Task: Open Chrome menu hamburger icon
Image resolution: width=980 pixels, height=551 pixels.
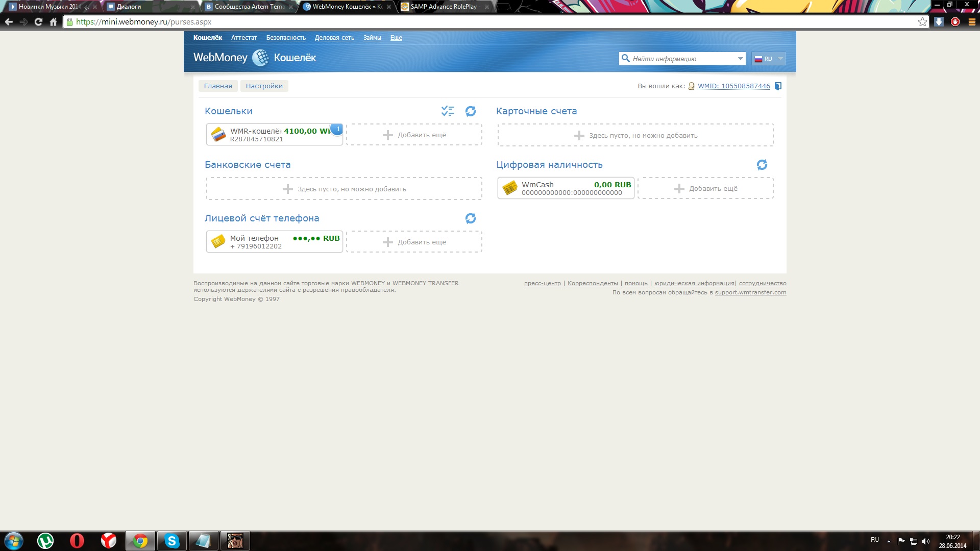Action: [x=972, y=22]
